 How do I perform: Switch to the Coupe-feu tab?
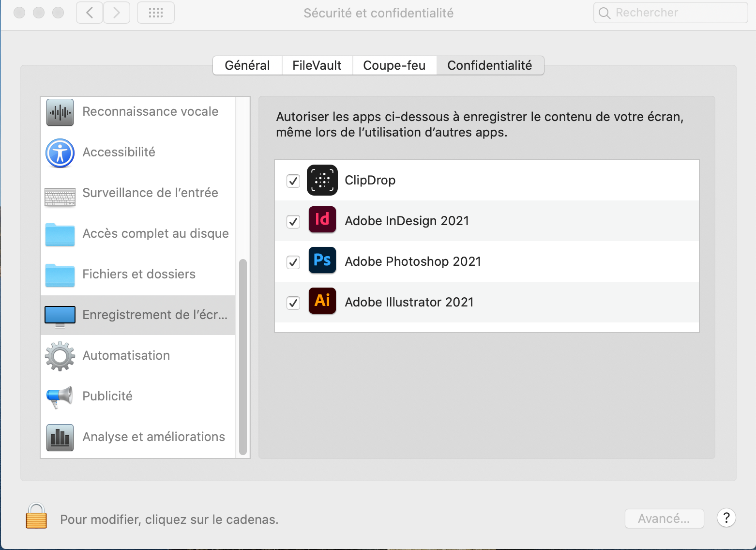tap(394, 65)
